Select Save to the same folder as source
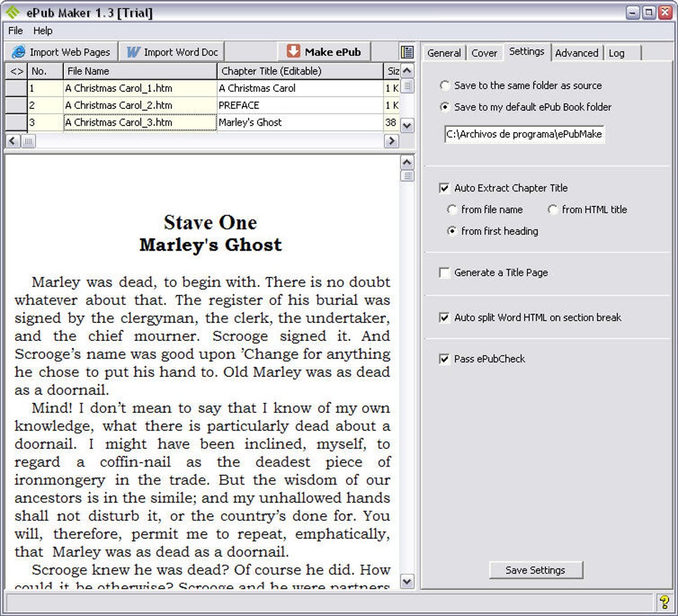Image resolution: width=678 pixels, height=616 pixels. 520,86
